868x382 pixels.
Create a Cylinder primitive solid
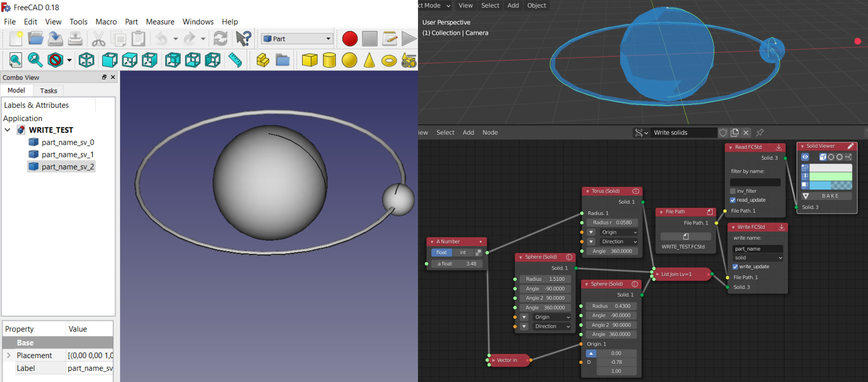click(329, 60)
